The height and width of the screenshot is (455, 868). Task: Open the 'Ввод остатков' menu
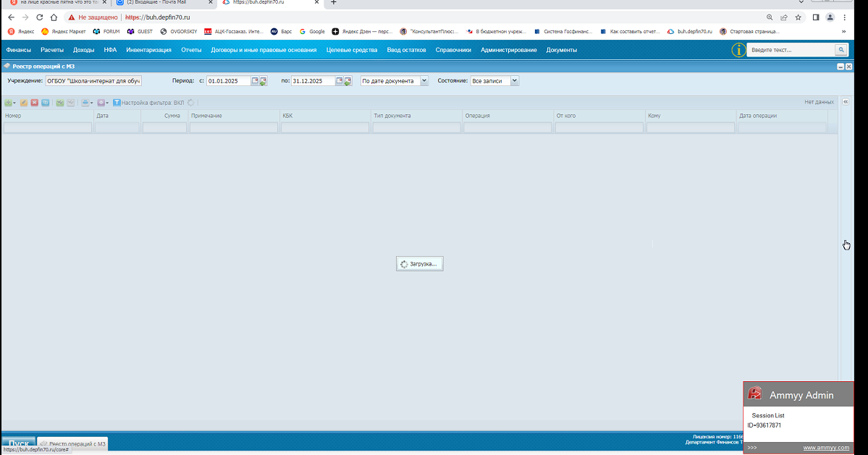[x=406, y=50]
